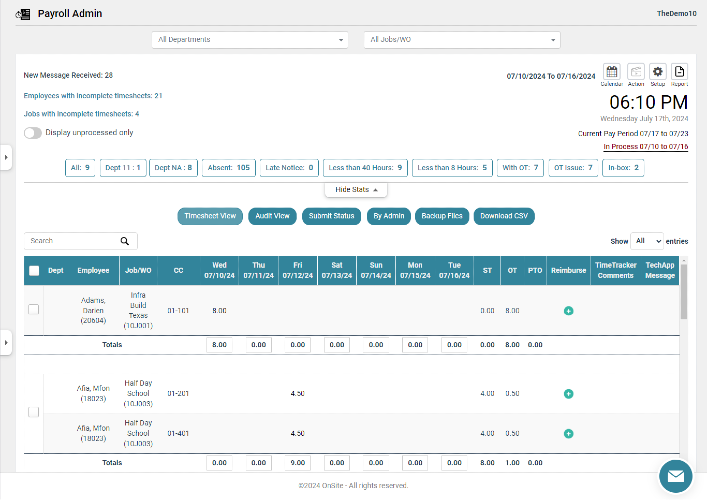Click the table vertical scrollbar
707x500 pixels.
[684, 292]
